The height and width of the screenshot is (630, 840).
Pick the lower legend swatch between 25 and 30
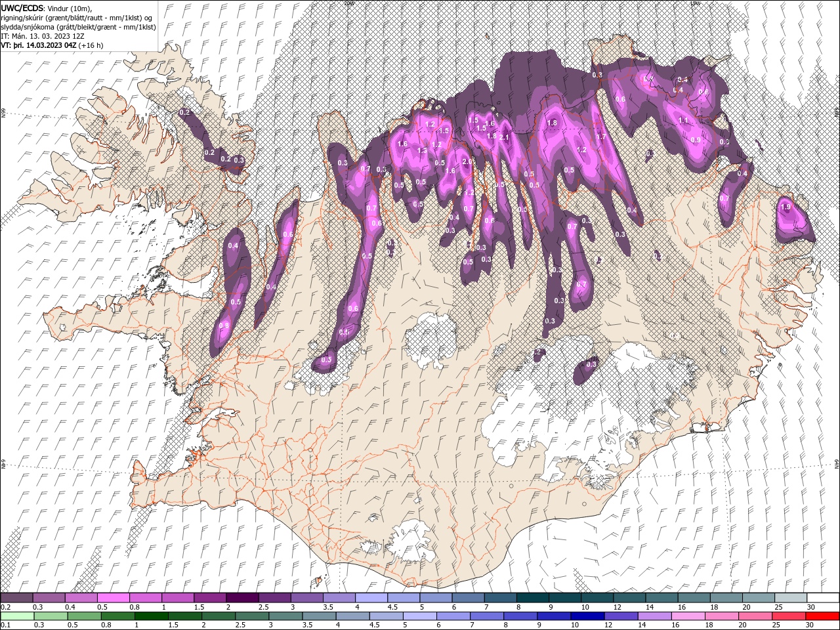[790, 616]
